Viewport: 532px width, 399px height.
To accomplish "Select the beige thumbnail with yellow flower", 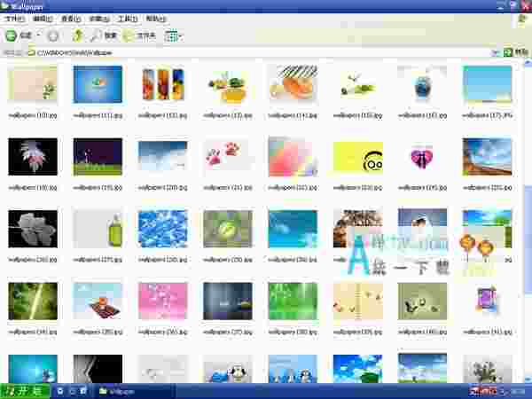I will (33, 83).
